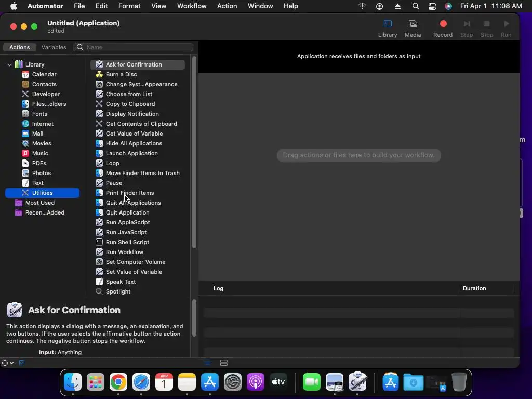532x399 pixels.
Task: Open Safari from the Dock
Action: pos(141,382)
